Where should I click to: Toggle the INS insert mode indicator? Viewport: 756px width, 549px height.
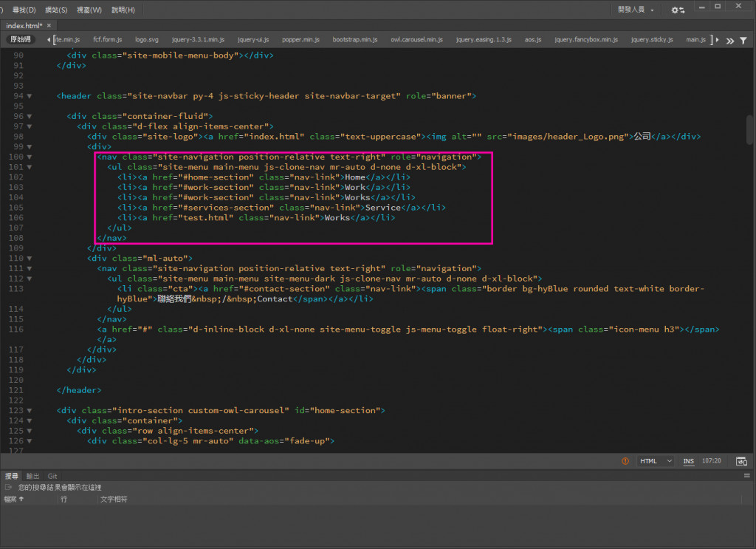tap(688, 461)
